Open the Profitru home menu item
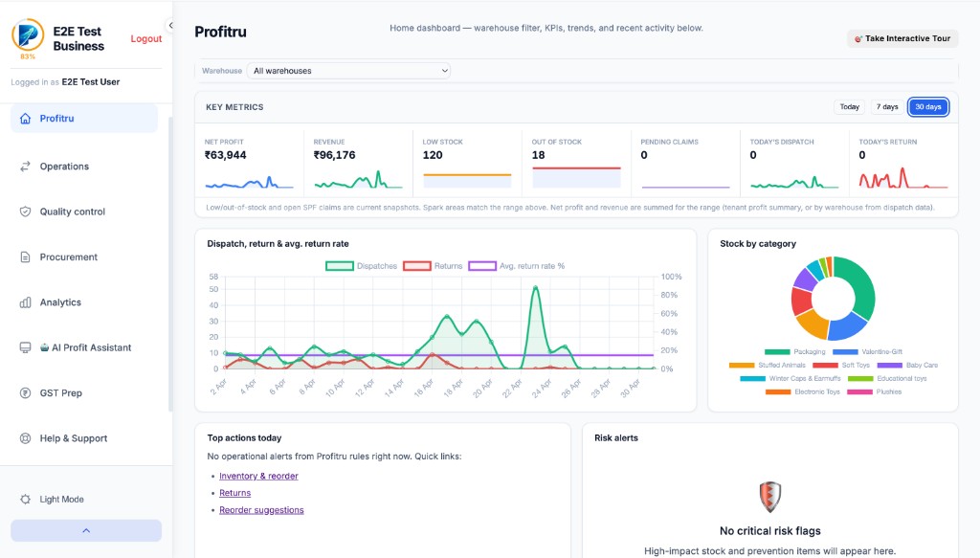This screenshot has width=980, height=558. coord(84,118)
